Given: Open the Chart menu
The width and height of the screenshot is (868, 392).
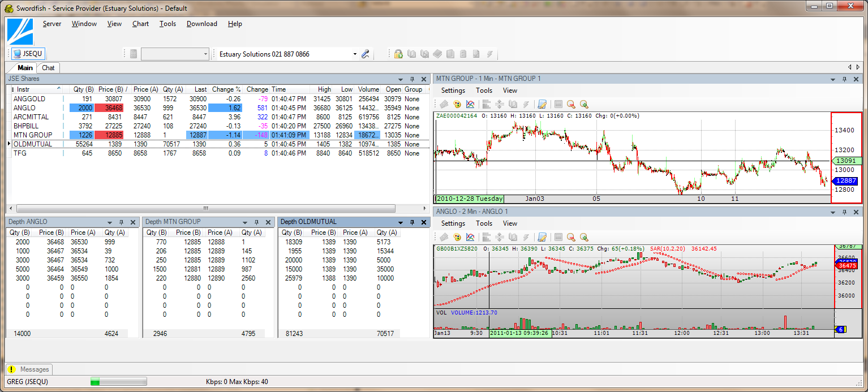Looking at the screenshot, I should (140, 24).
